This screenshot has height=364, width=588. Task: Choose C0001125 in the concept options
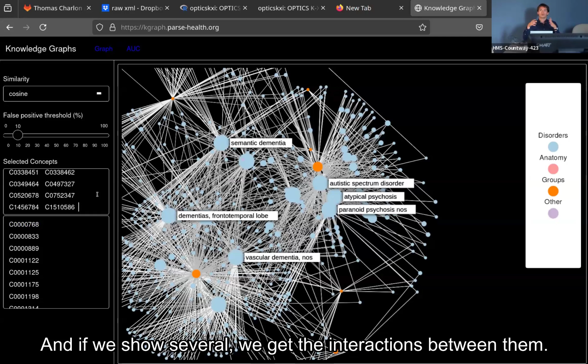tap(24, 272)
